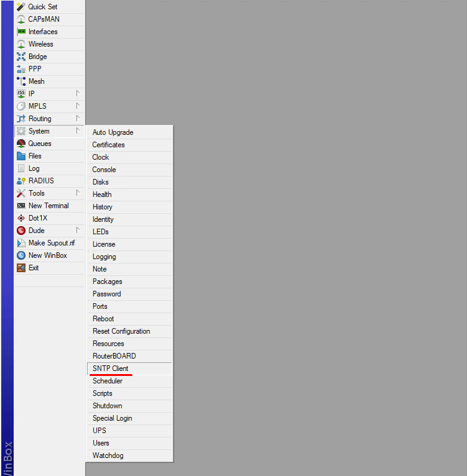The width and height of the screenshot is (467, 476).
Task: Click the Interfaces label in sidebar
Action: pyautogui.click(x=43, y=32)
